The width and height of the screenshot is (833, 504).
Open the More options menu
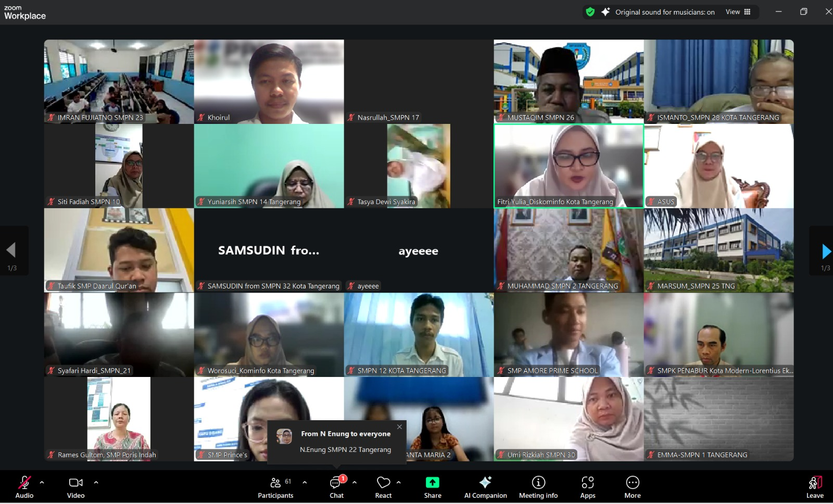point(632,487)
